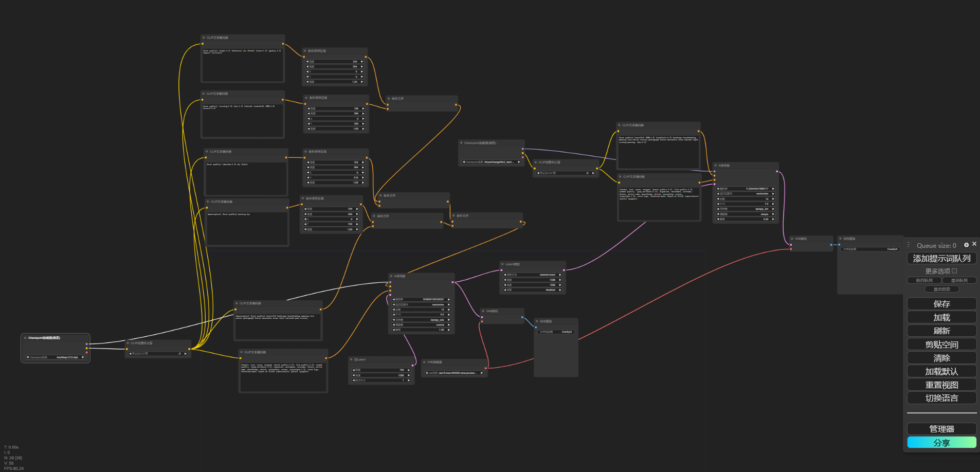
Task: Toggle collapse on the topmost CLIP文本编码器 node
Action: point(204,38)
